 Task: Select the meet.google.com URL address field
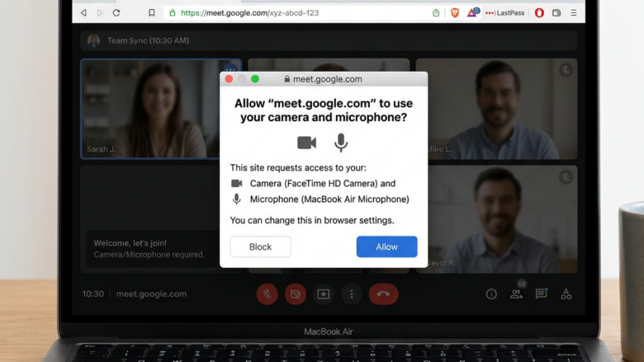click(298, 12)
